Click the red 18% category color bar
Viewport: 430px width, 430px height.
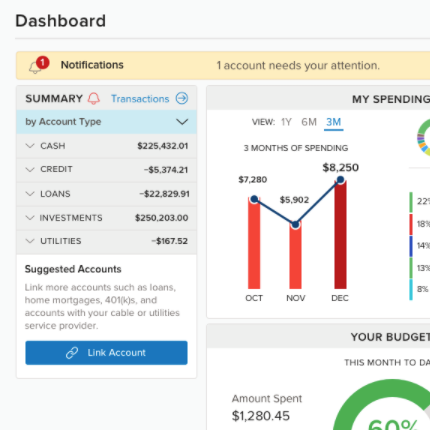click(411, 224)
